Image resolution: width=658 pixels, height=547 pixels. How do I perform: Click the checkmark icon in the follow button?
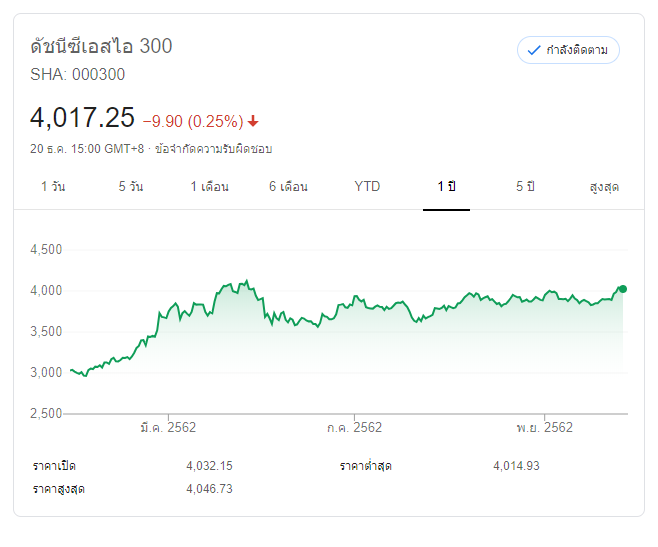pos(533,50)
